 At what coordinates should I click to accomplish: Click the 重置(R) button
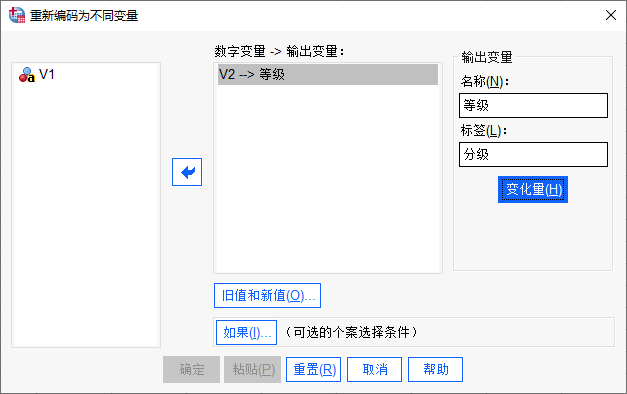click(x=314, y=370)
